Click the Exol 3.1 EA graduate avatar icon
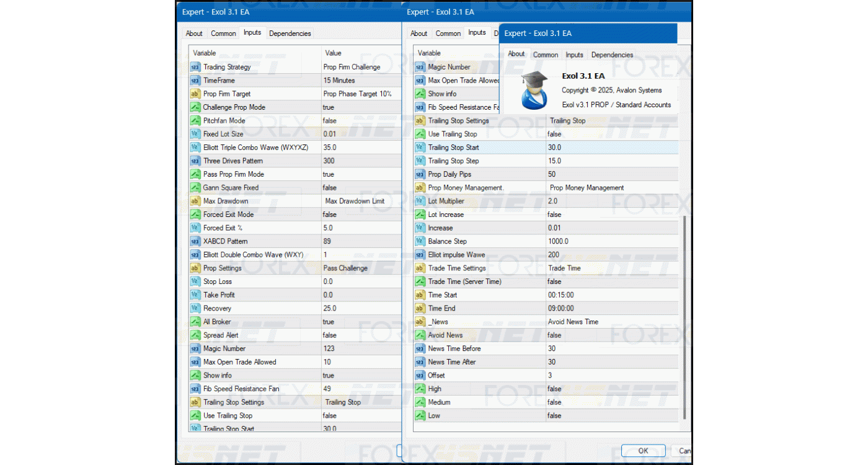Image resolution: width=868 pixels, height=465 pixels. click(x=533, y=91)
